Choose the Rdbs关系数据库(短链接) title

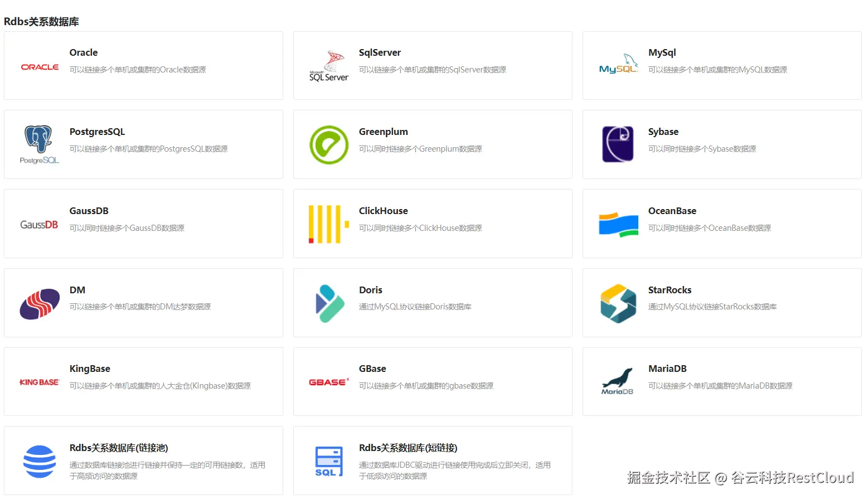click(408, 448)
